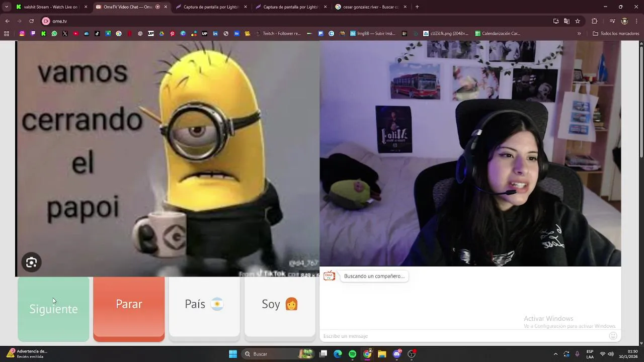This screenshot has height=362, width=644.
Task: Open Kick bookmark icon
Action: pos(43,34)
